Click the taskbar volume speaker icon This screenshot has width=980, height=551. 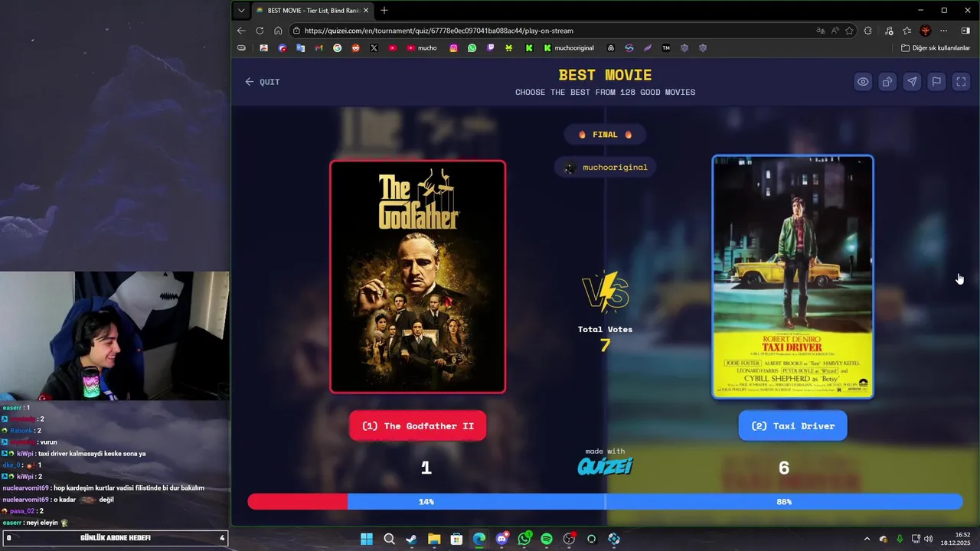pyautogui.click(x=928, y=539)
